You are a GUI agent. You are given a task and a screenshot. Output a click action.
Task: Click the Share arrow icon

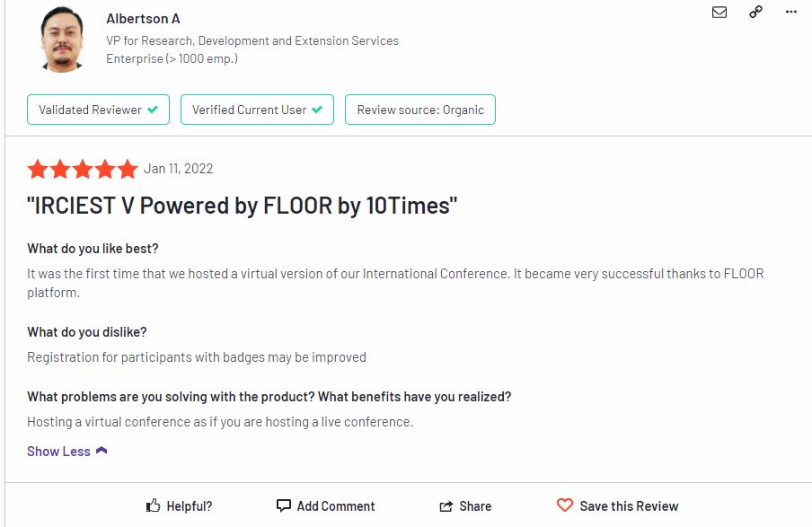pos(446,506)
